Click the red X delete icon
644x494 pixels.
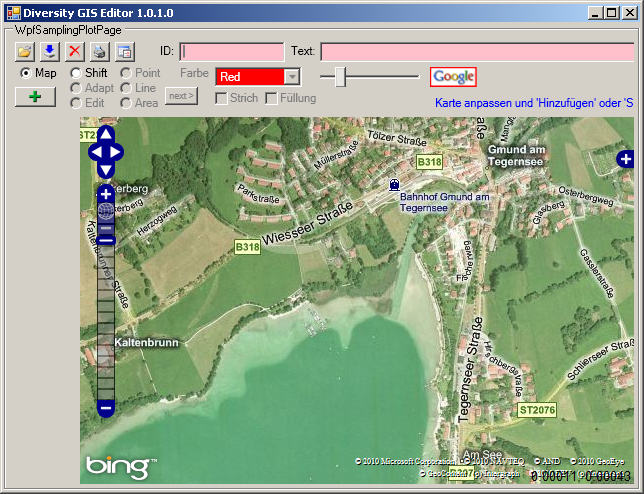pyautogui.click(x=74, y=51)
